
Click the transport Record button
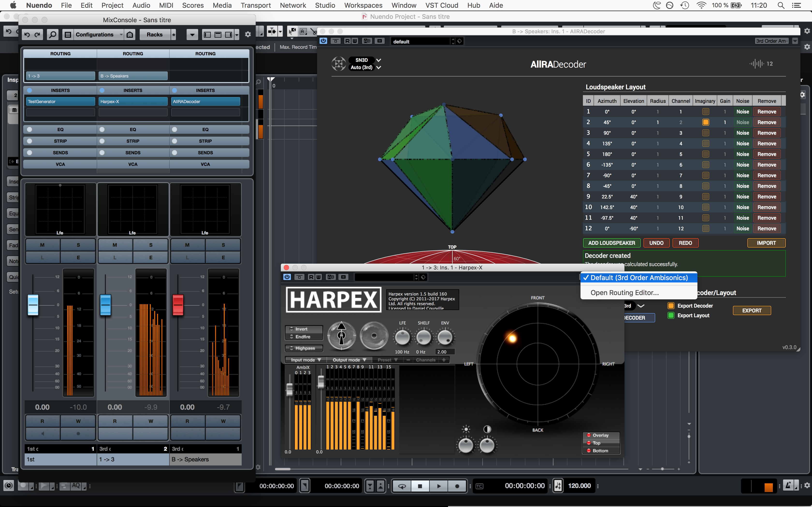coord(457,486)
